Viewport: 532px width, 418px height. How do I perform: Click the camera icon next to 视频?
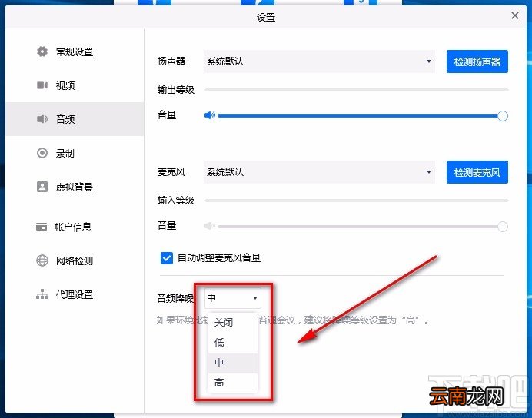point(42,85)
